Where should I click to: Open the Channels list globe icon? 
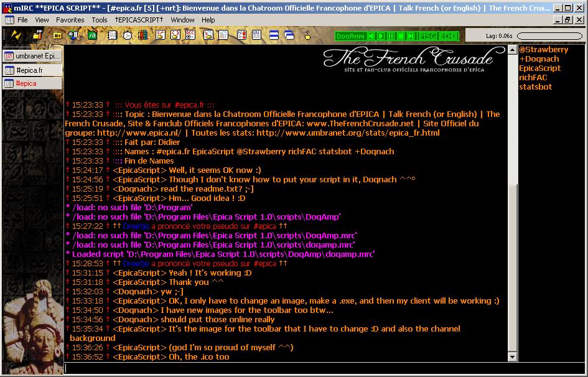pyautogui.click(x=73, y=35)
